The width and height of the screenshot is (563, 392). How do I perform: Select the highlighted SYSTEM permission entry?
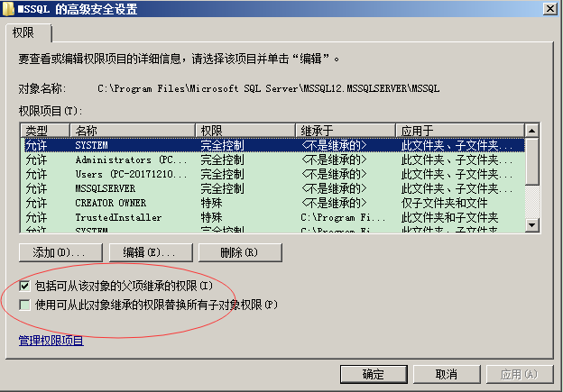[272, 145]
